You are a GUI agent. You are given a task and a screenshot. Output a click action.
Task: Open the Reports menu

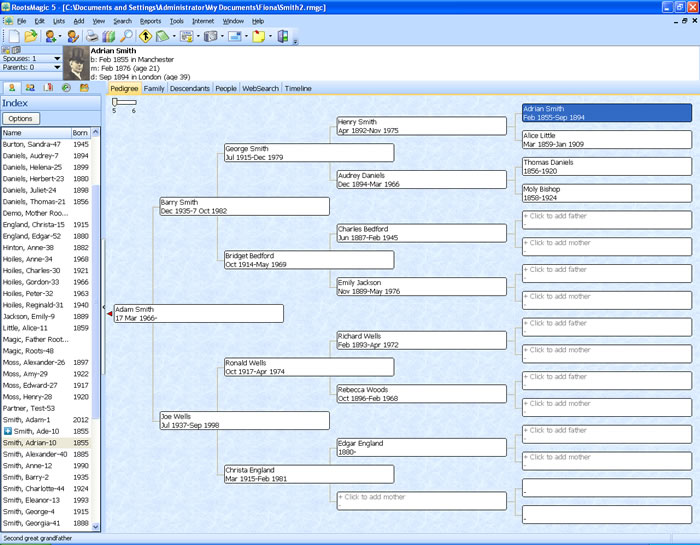150,21
